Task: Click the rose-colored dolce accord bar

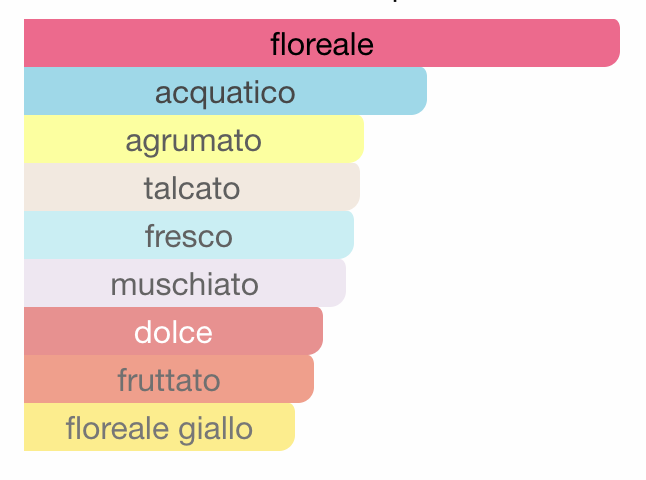Action: pyautogui.click(x=173, y=331)
